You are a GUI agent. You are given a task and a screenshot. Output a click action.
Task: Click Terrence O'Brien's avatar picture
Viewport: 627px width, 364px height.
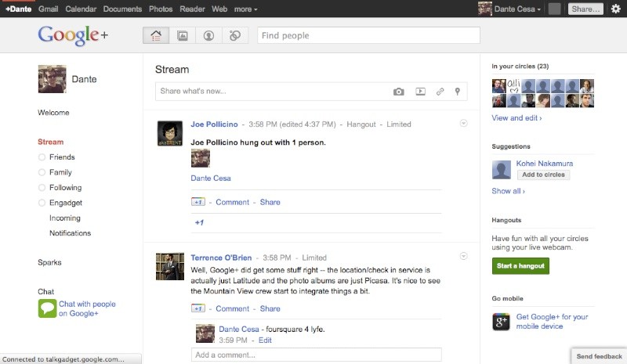[x=170, y=266]
